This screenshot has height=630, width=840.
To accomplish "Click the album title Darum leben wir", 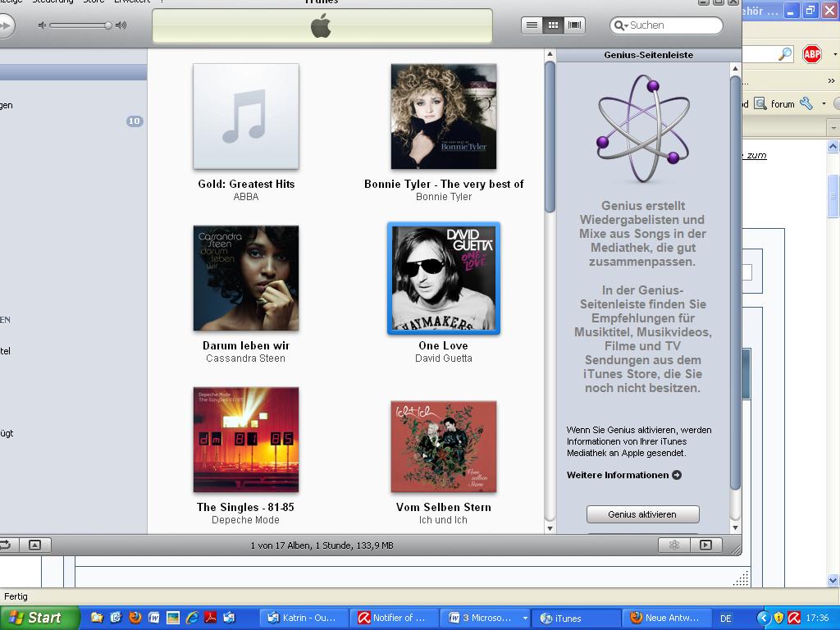I will (246, 345).
